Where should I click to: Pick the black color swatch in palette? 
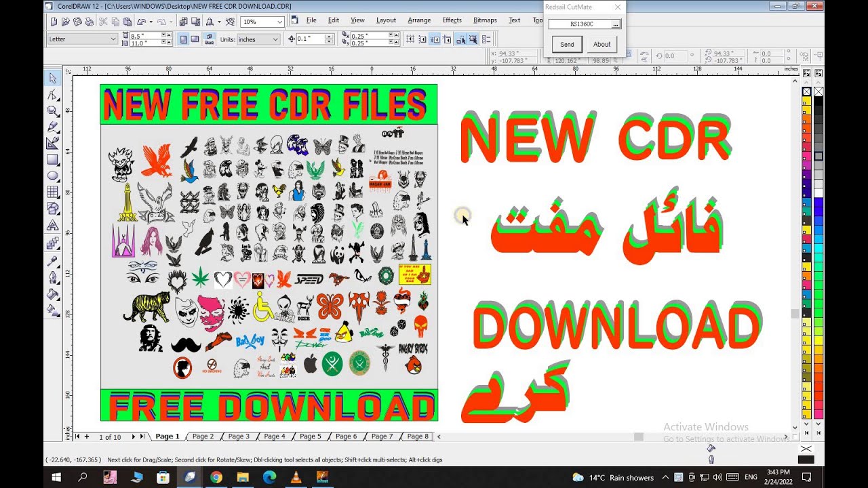(x=819, y=101)
